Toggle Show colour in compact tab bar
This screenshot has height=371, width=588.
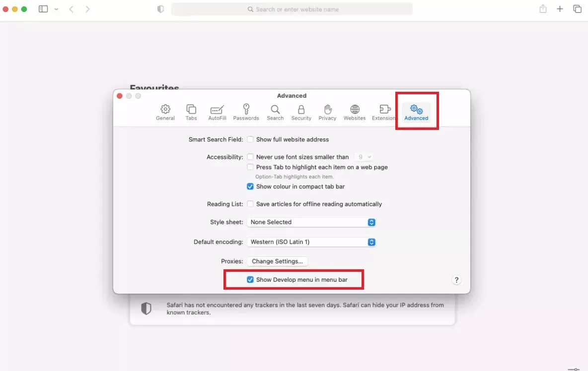pyautogui.click(x=250, y=186)
